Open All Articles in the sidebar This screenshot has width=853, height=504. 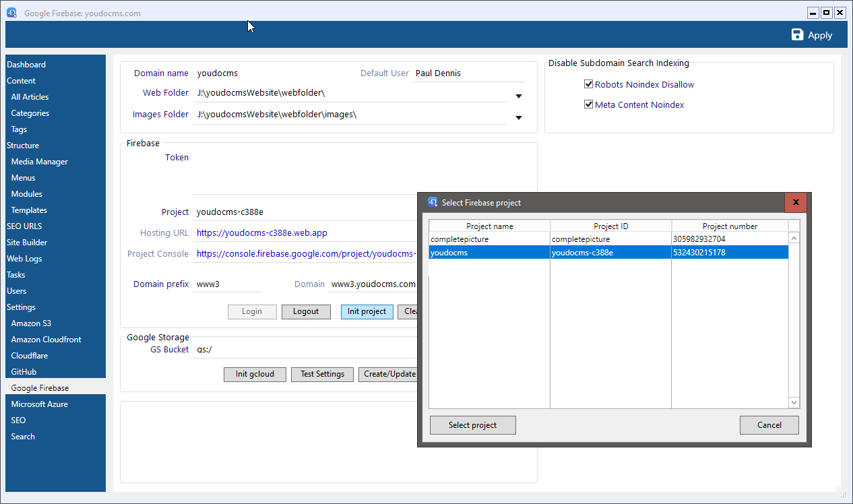pos(30,97)
